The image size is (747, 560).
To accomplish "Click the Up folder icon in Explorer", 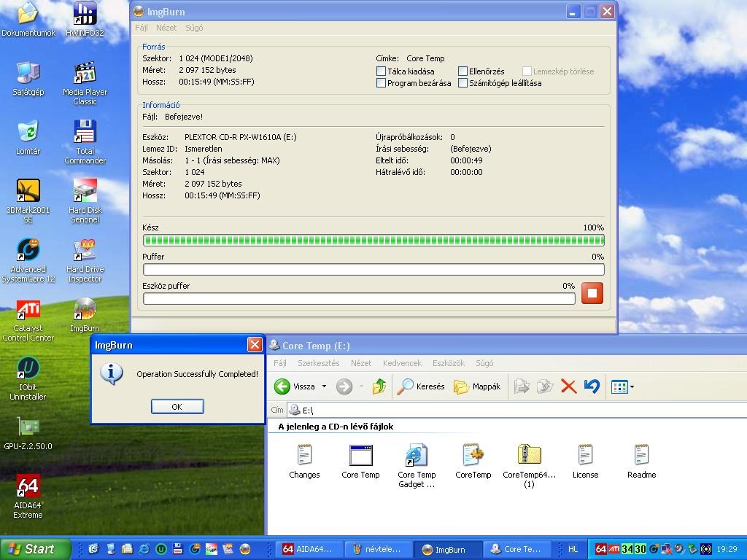I will pos(379,386).
